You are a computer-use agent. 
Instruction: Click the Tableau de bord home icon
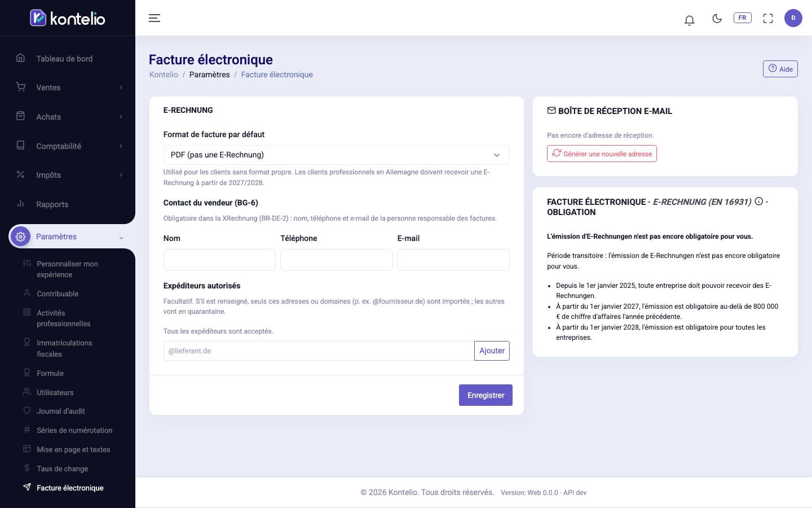coord(21,58)
